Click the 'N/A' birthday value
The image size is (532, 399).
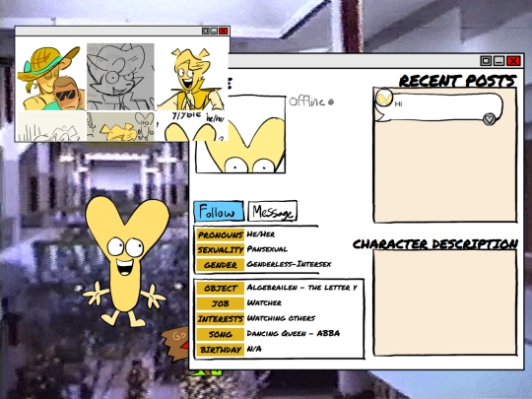[x=254, y=349]
